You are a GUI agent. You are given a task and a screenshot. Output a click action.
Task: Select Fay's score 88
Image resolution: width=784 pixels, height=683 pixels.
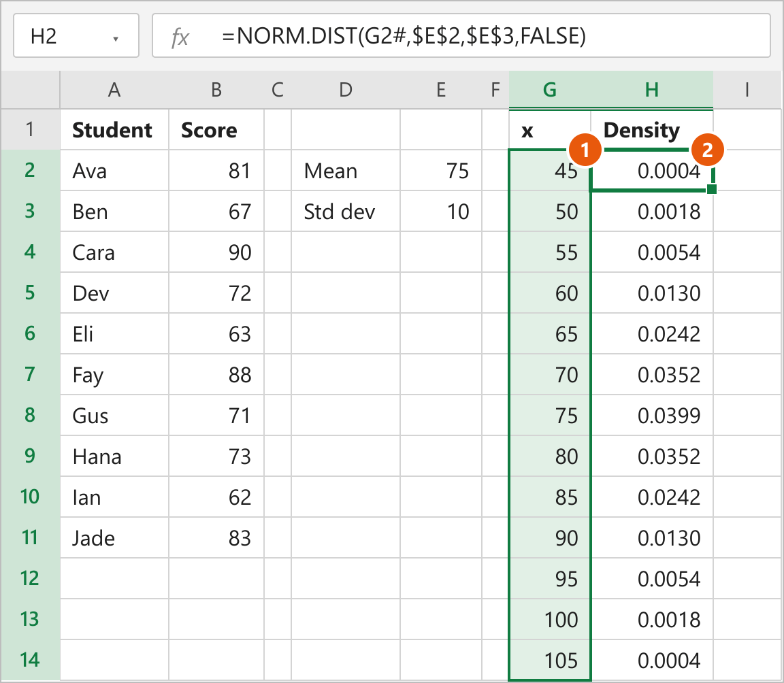216,374
